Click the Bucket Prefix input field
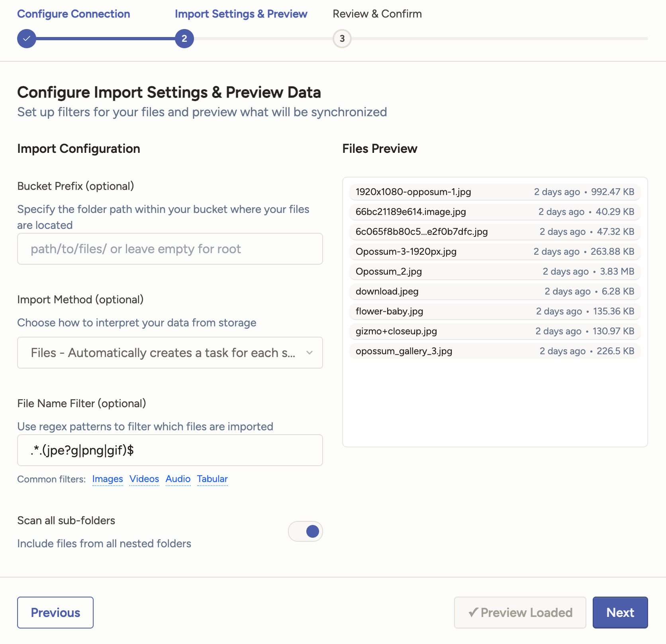Screen dimensions: 666x644 coord(170,249)
